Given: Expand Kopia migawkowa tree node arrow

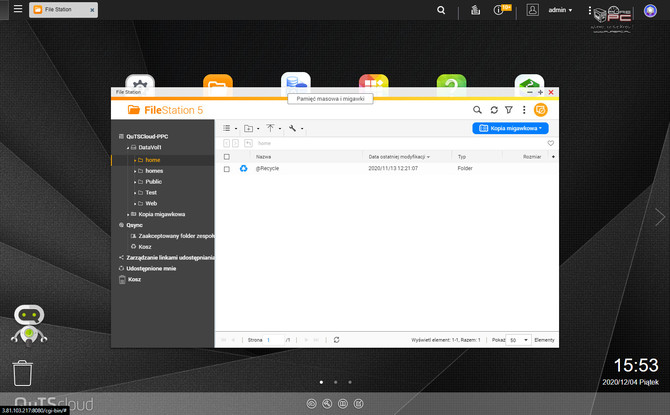Looking at the screenshot, I should tap(128, 215).
